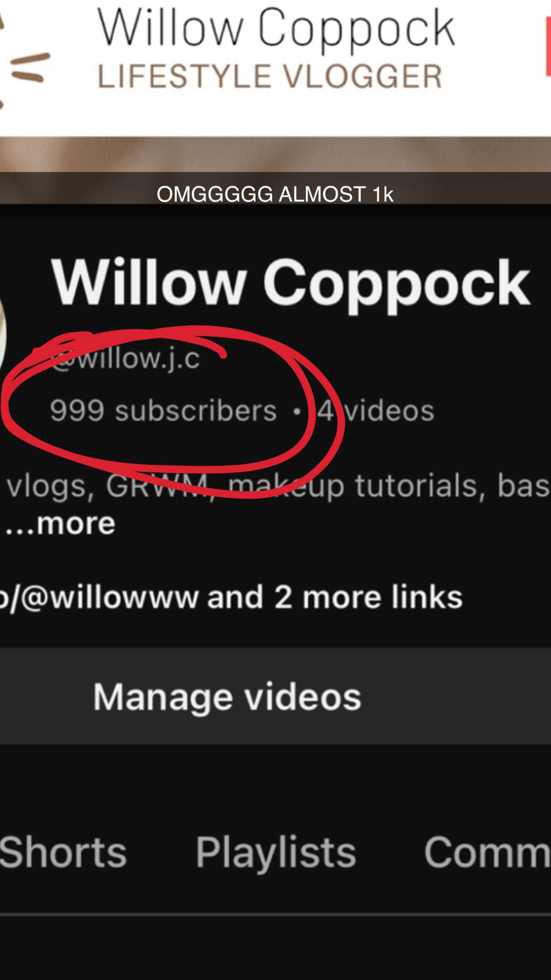Image resolution: width=551 pixels, height=980 pixels.
Task: Expand the channel description with '...more'
Action: tap(60, 524)
